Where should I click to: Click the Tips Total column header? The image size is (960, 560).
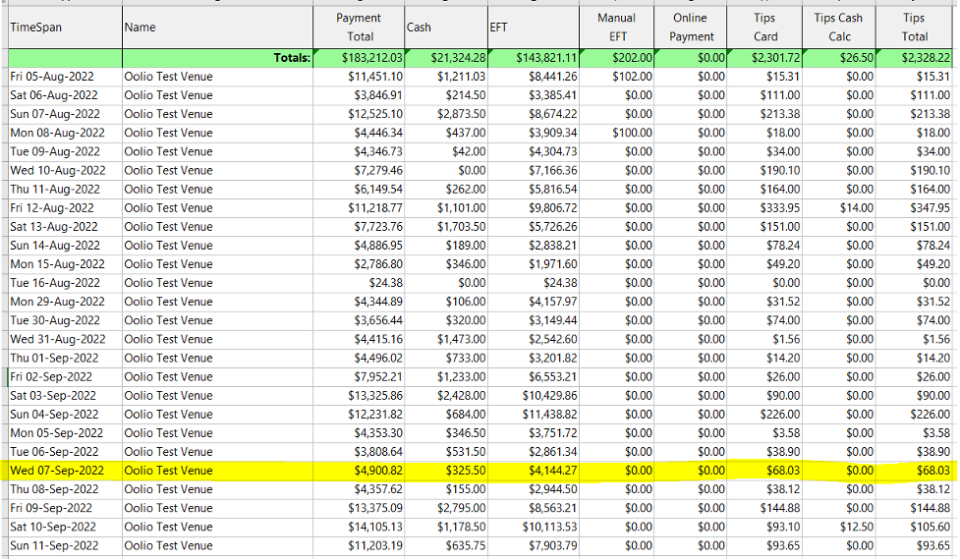point(915,28)
